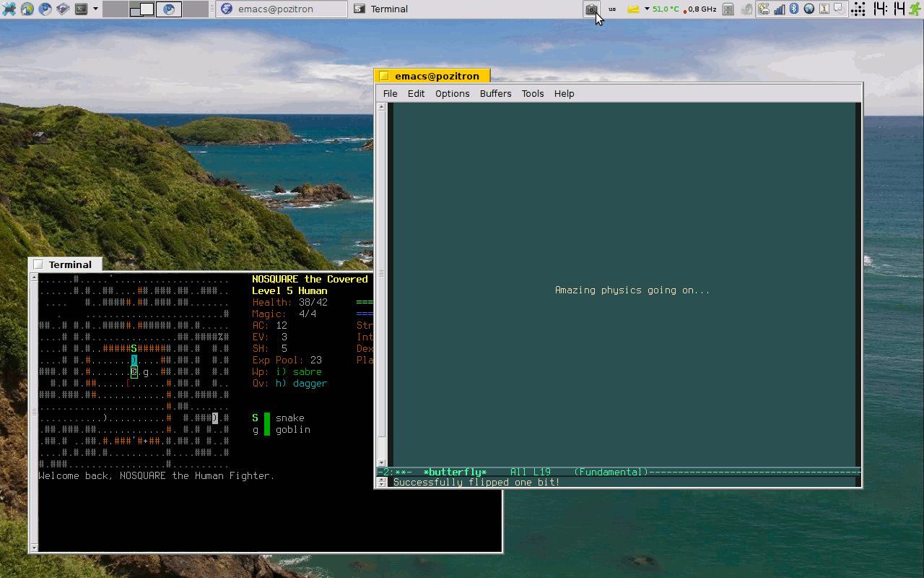Click the 14:14 digital clock
This screenshot has height=578, width=924.
pos(889,9)
